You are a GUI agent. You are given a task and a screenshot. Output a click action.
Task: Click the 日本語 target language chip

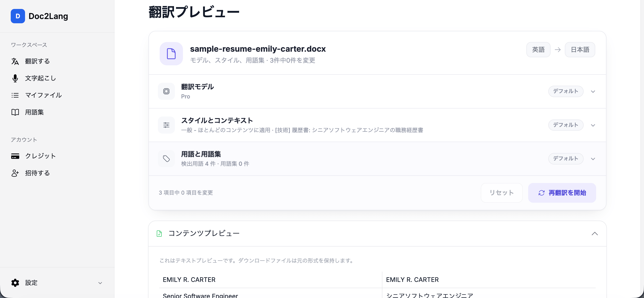pyautogui.click(x=580, y=49)
